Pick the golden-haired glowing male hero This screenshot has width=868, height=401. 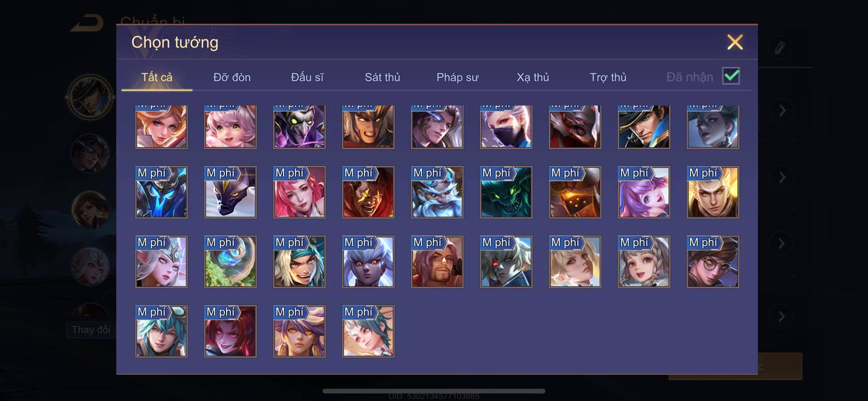[x=713, y=192]
